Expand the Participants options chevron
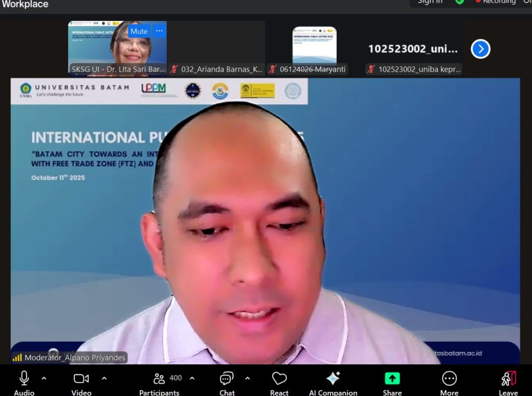Screen dimensions: 532x396 (192, 378)
